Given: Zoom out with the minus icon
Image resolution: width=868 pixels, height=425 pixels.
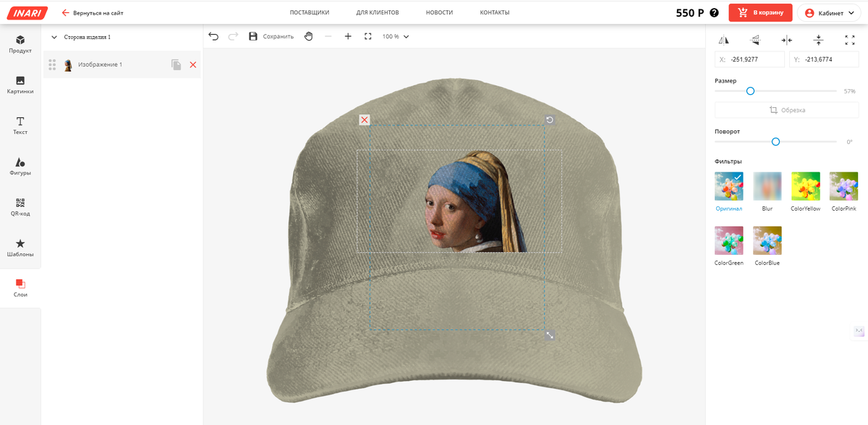Looking at the screenshot, I should point(328,36).
